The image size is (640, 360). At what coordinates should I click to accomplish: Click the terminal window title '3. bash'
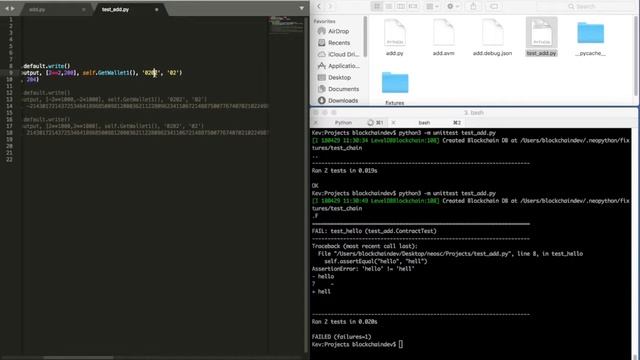(x=473, y=113)
